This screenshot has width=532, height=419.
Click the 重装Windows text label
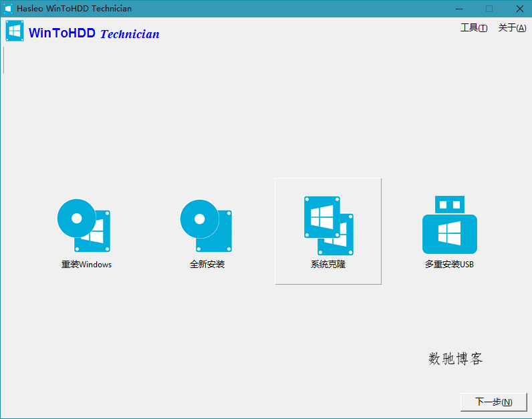(x=86, y=264)
